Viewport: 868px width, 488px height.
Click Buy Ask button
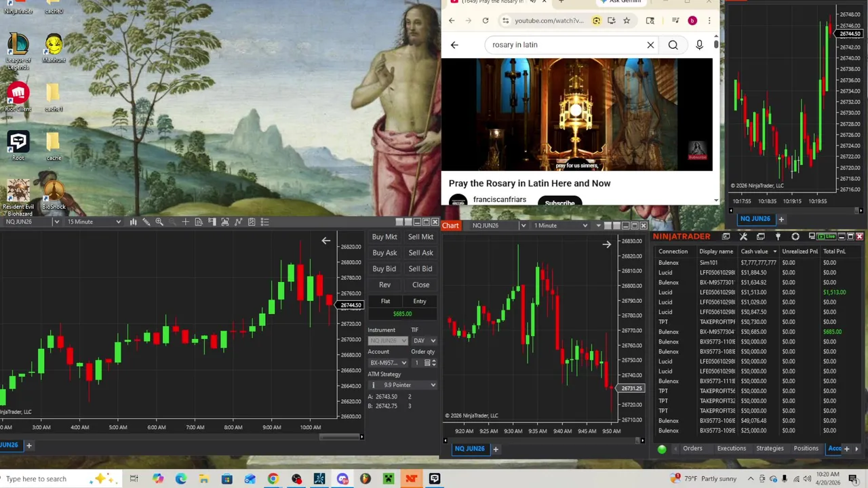tap(384, 253)
